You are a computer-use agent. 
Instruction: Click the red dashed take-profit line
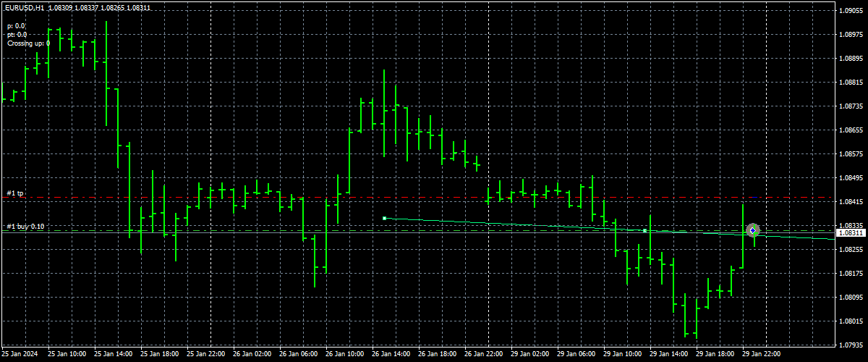(x=434, y=197)
